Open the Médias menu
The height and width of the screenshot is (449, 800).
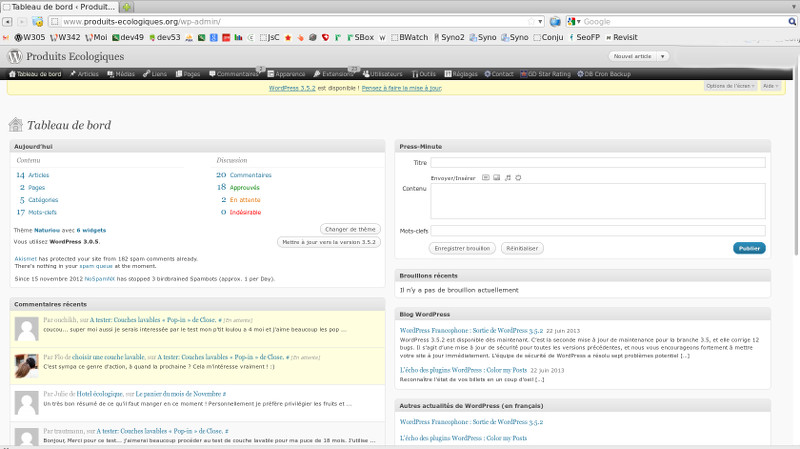121,74
